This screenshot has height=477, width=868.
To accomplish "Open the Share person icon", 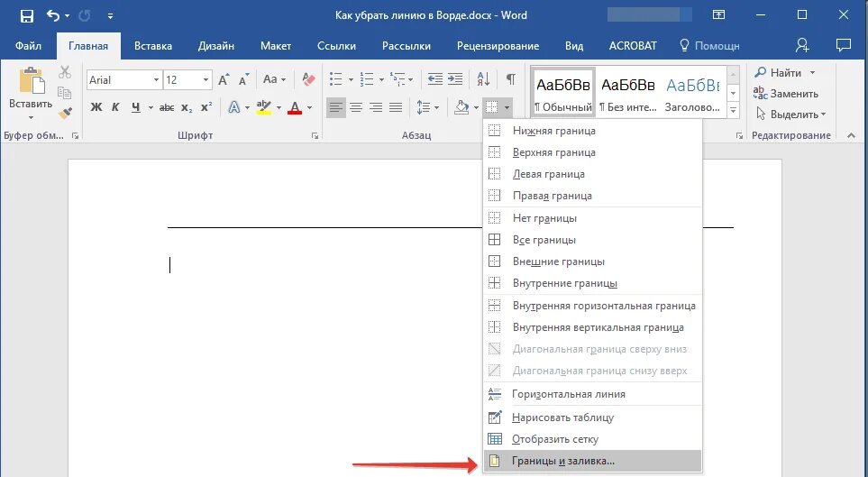I will tap(802, 46).
